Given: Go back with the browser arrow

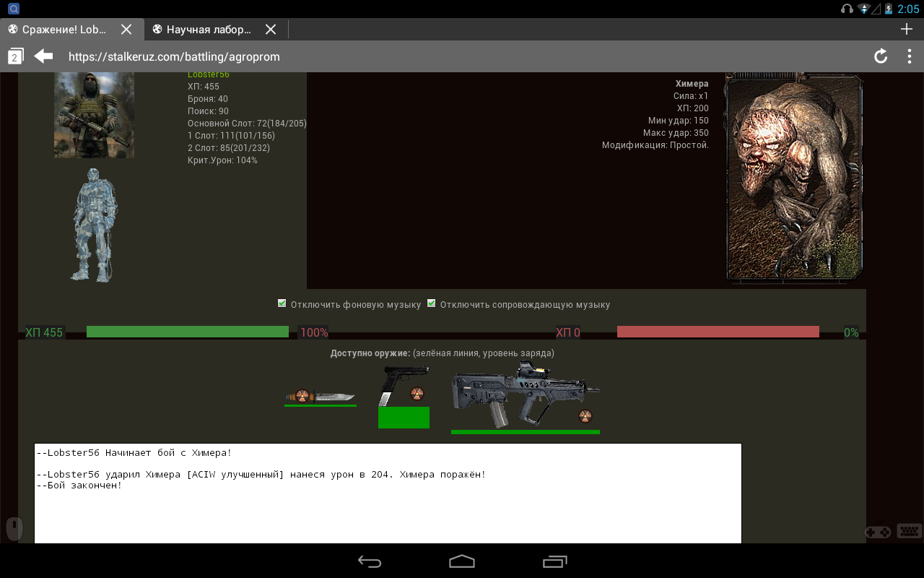Looking at the screenshot, I should click(44, 56).
